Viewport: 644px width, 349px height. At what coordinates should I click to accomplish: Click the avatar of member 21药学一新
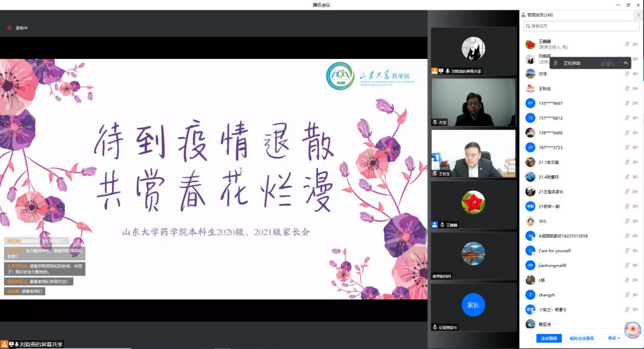click(x=530, y=207)
